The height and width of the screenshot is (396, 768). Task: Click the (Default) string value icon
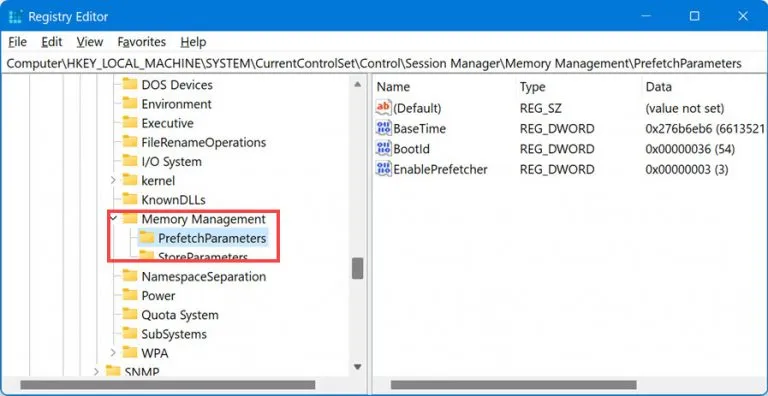click(384, 108)
